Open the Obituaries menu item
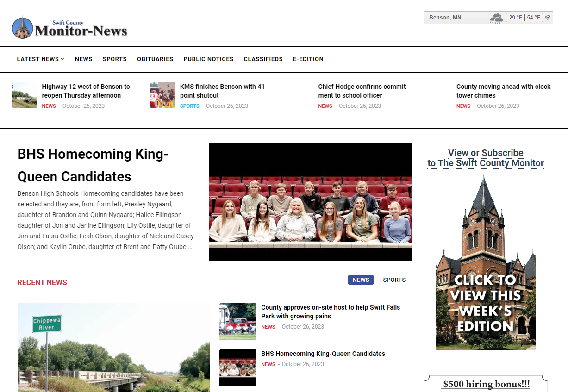This screenshot has height=392, width=568. click(155, 59)
